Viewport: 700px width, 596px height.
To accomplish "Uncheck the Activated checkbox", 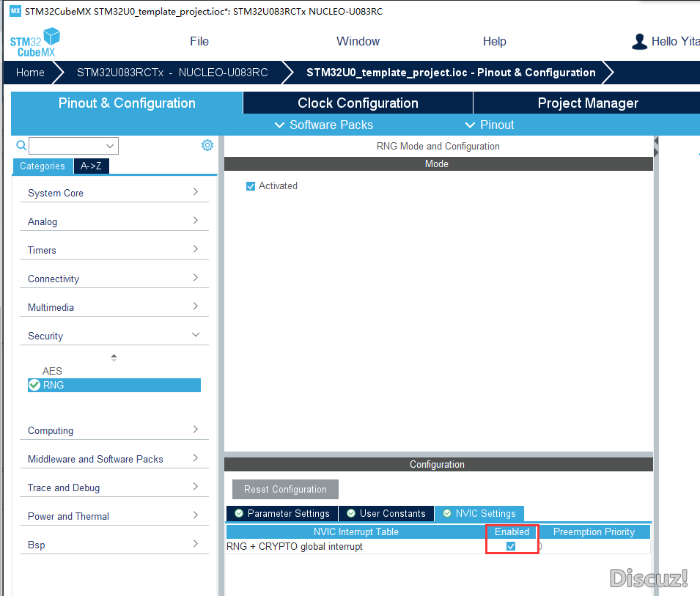I will 251,186.
